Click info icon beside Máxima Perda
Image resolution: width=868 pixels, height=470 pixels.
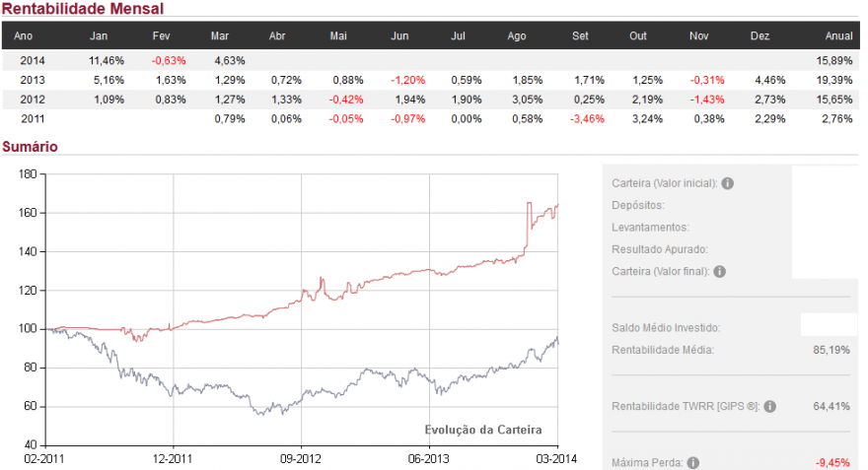point(693,463)
